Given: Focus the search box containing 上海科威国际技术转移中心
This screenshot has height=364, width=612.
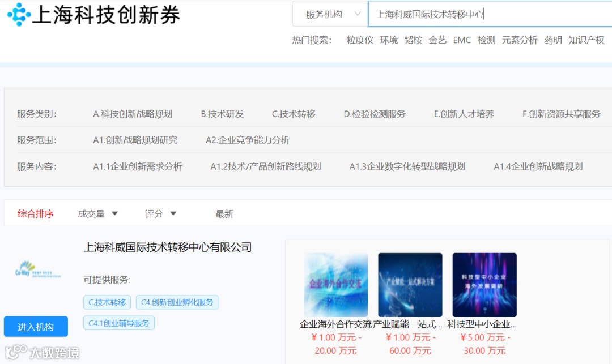Looking at the screenshot, I should point(490,14).
